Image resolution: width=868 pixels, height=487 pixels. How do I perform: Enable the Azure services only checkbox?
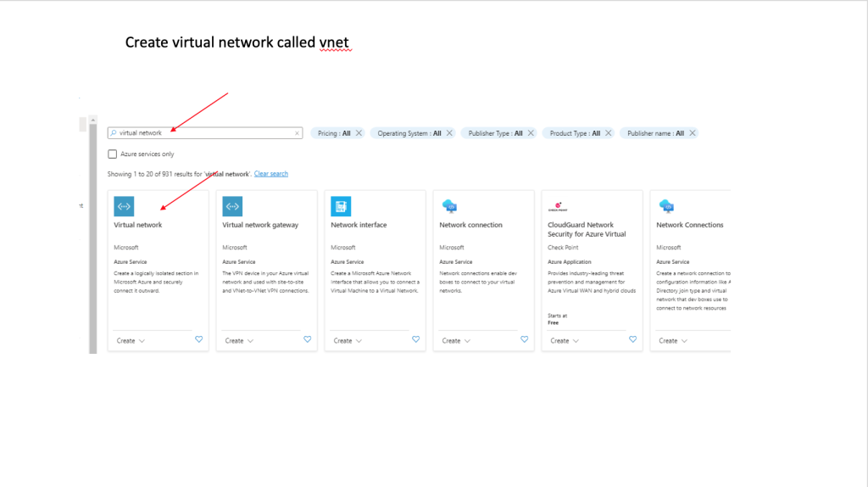(113, 154)
